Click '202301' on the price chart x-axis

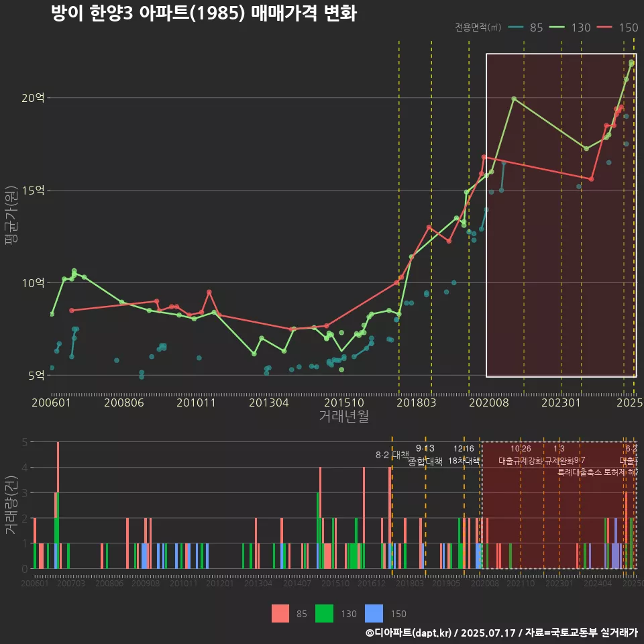[561, 402]
